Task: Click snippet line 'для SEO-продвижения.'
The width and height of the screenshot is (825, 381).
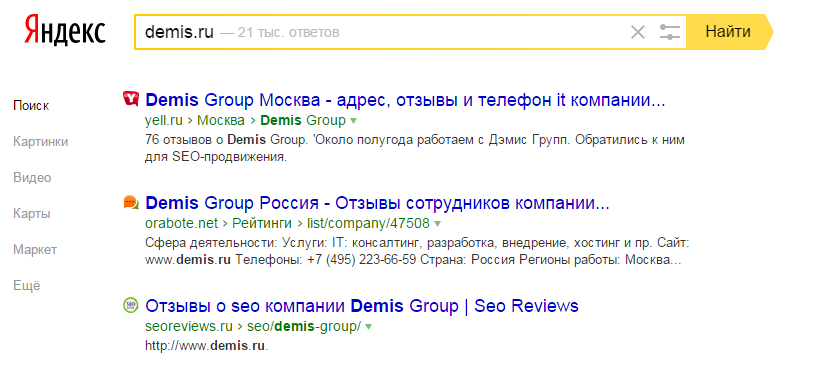Action: 216,157
